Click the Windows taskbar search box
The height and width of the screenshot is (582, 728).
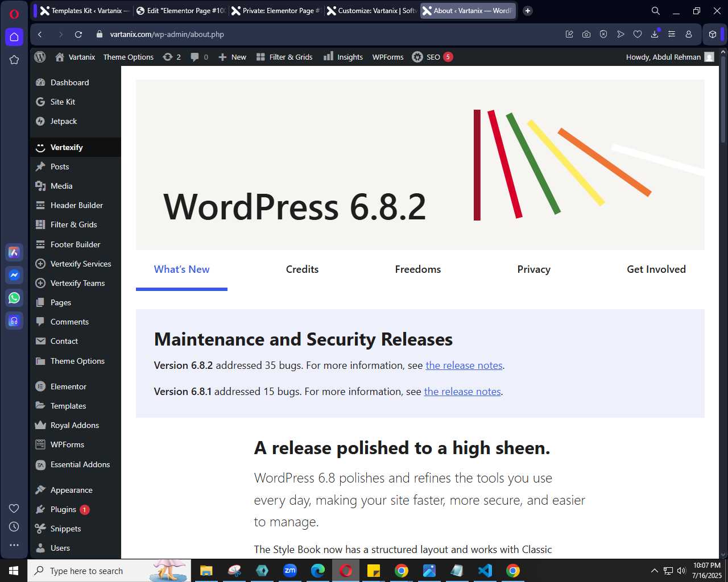[x=109, y=571]
